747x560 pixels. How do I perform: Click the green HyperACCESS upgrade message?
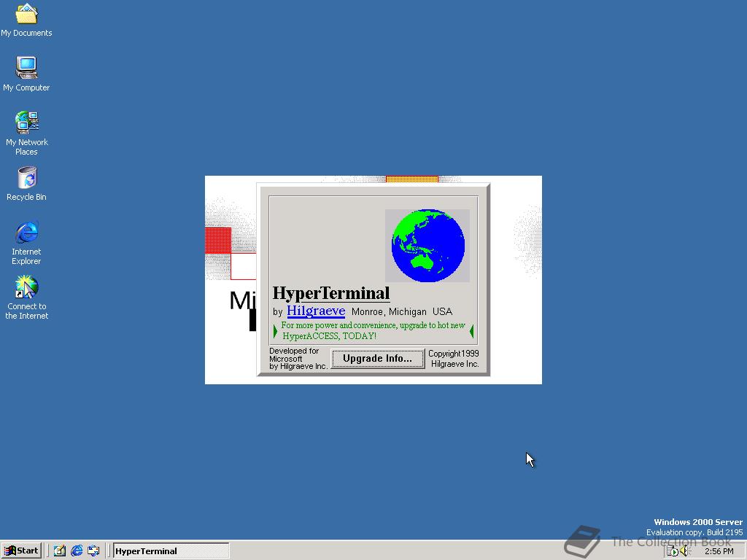tap(373, 330)
